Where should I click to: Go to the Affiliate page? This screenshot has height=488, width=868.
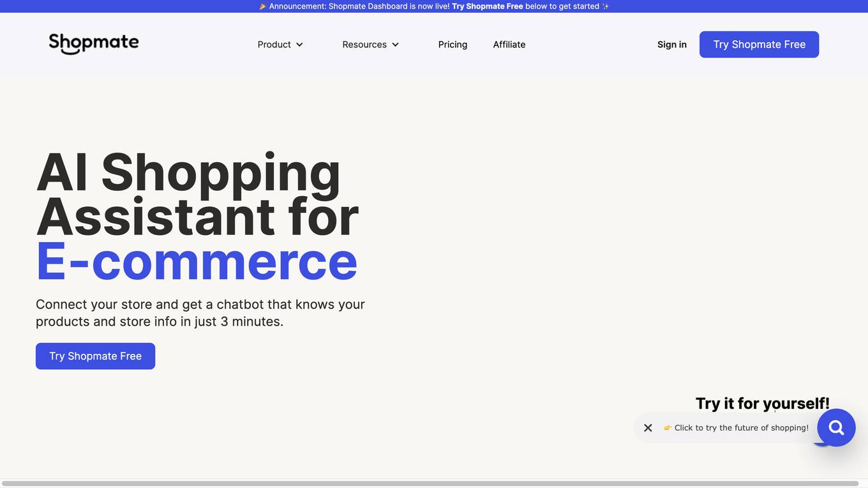click(509, 45)
